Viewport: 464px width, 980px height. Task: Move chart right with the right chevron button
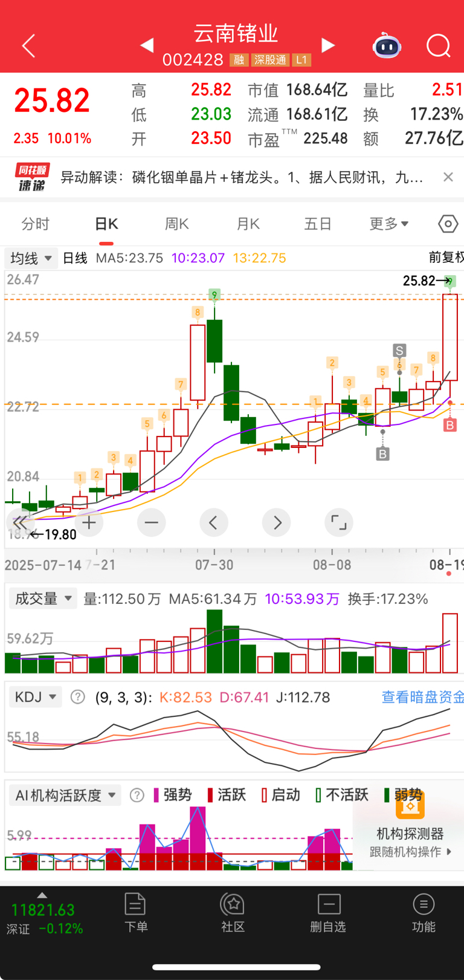click(x=276, y=522)
